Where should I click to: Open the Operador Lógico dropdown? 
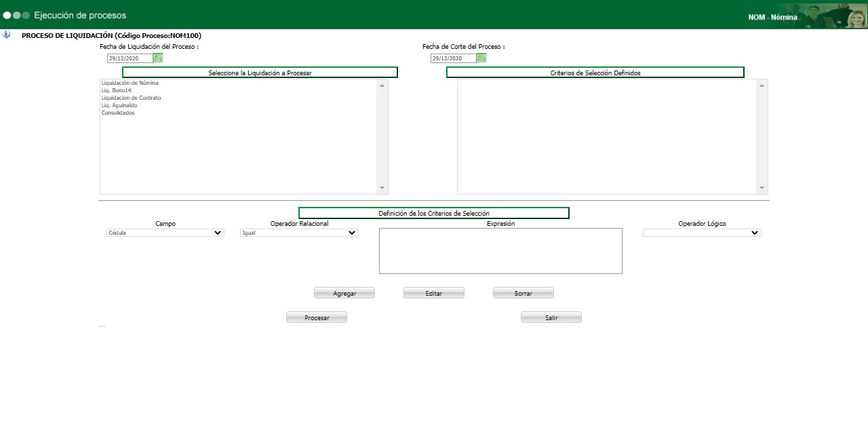pos(702,233)
